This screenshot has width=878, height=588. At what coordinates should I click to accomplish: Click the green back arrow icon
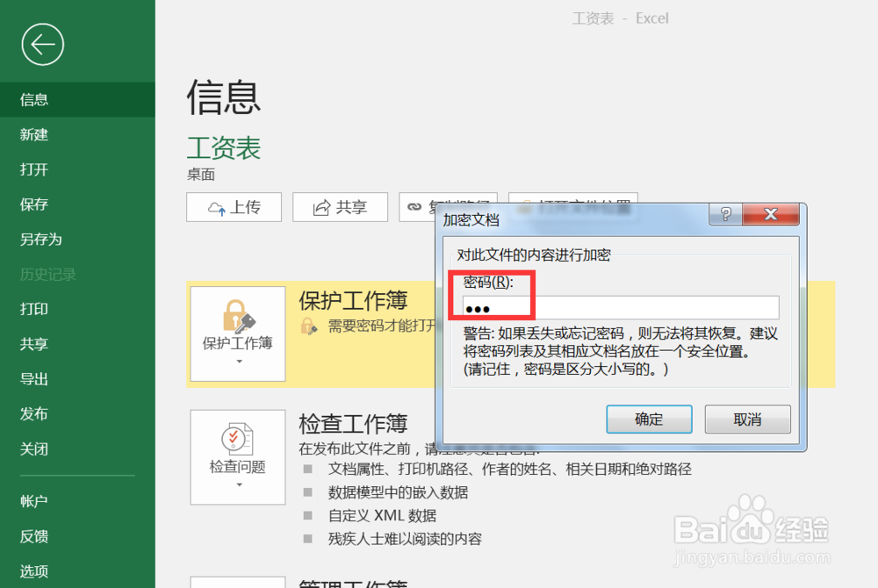(x=42, y=44)
